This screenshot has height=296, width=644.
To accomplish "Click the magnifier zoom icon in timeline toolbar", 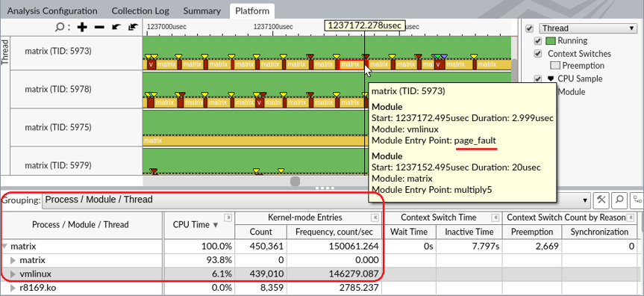I will coord(60,27).
